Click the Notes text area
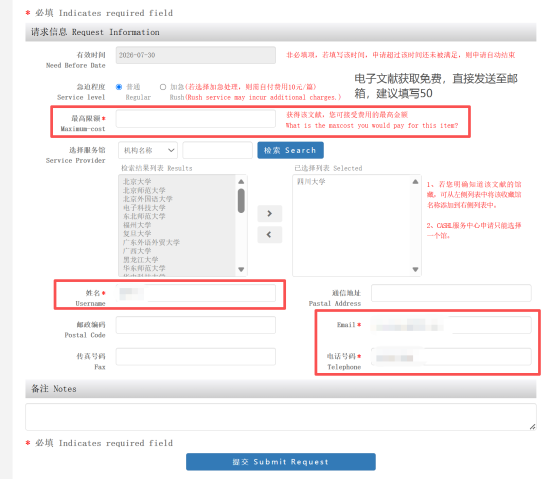Screen dimensions: 551x479 [x=281, y=417]
